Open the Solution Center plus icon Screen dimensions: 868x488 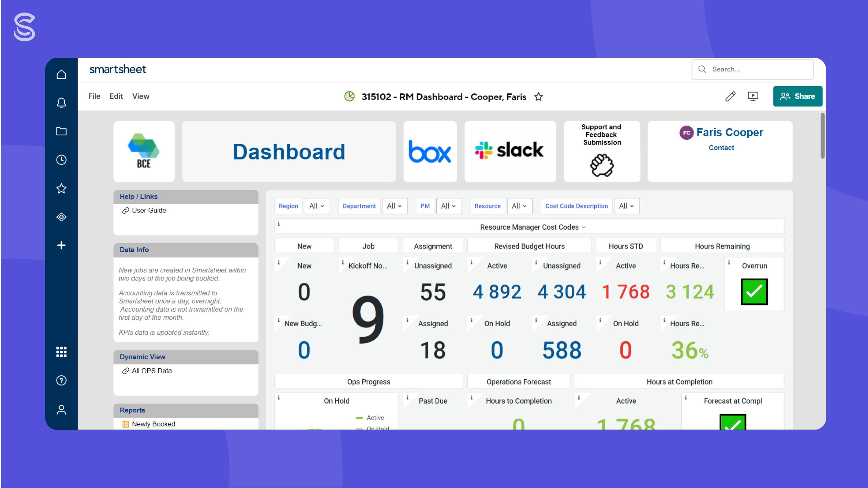61,245
